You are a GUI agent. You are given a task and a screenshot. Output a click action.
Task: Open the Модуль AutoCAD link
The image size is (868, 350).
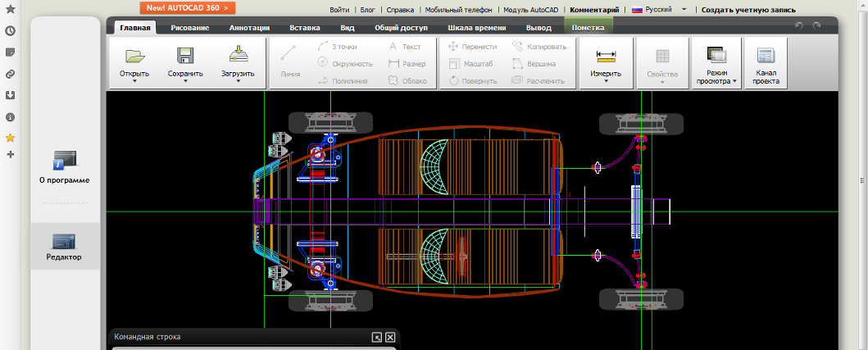click(531, 9)
